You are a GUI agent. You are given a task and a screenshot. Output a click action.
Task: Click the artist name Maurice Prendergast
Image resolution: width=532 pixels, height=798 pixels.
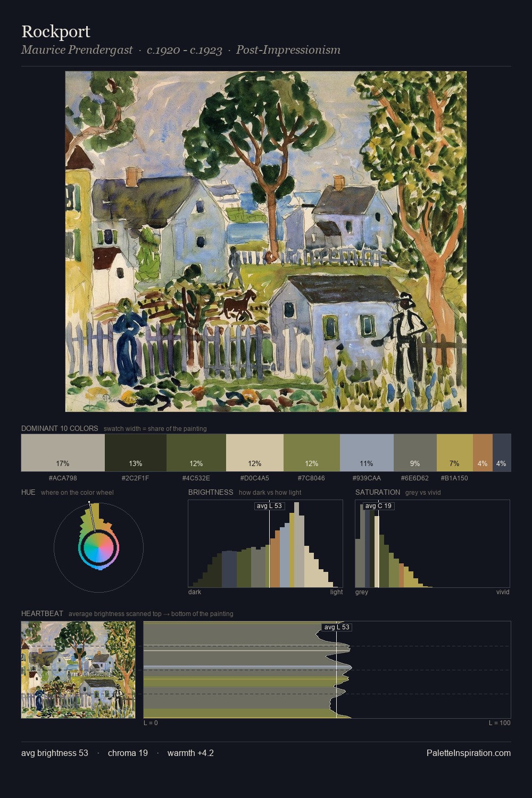pyautogui.click(x=77, y=50)
